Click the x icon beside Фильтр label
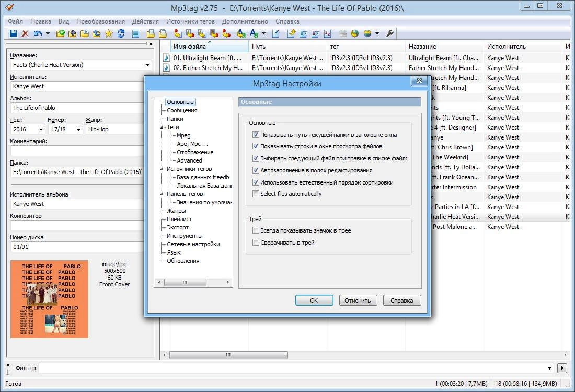 (x=8, y=365)
